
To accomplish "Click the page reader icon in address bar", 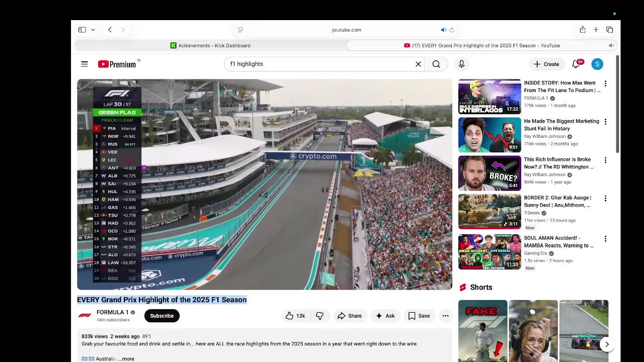I will [240, 30].
